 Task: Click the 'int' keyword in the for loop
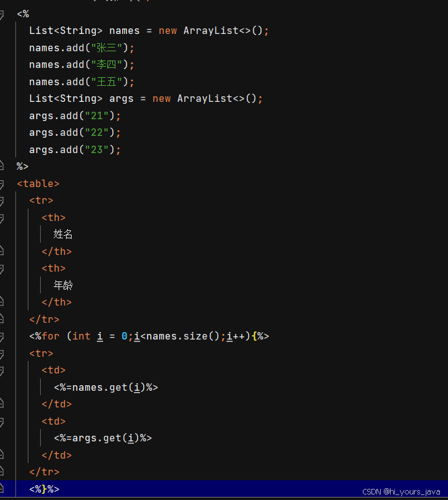click(81, 336)
